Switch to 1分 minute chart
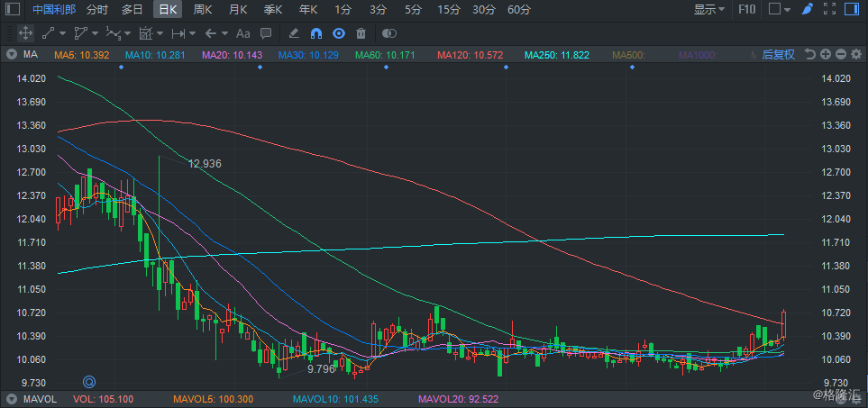The width and height of the screenshot is (868, 408). [343, 9]
